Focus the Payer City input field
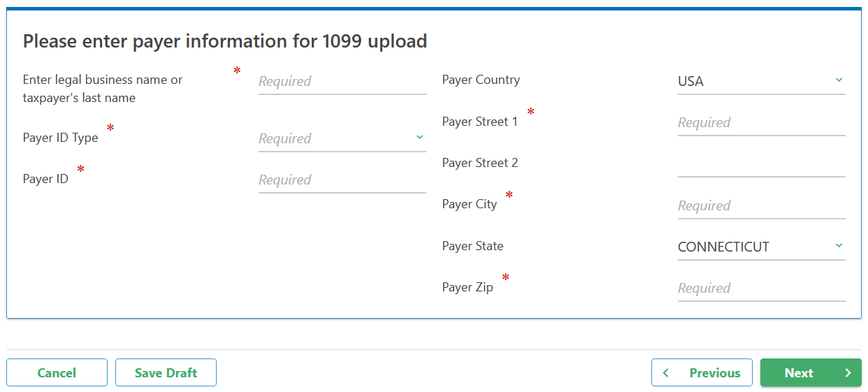Viewport: 868px width, 392px height. [x=761, y=205]
